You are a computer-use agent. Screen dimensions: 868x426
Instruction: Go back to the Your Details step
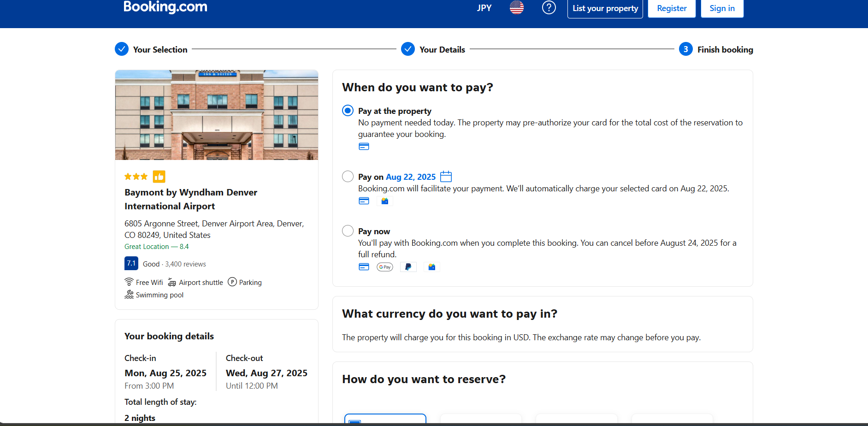coord(442,49)
